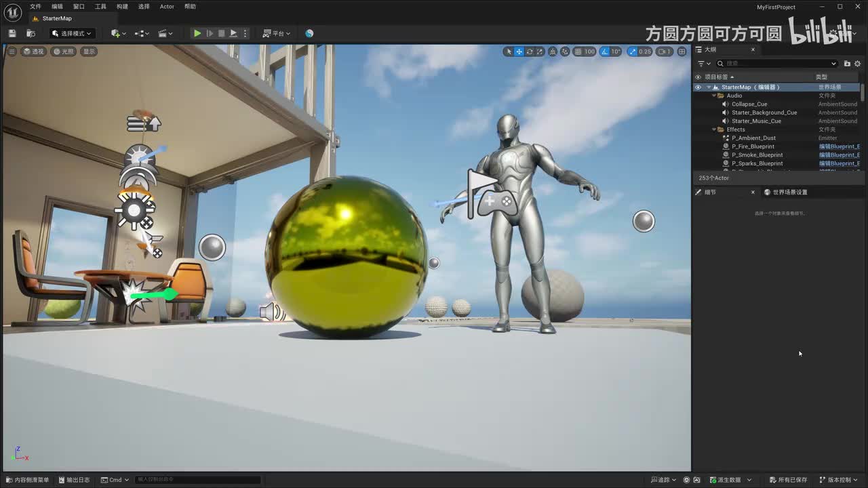Close the 细节 details tab

coord(753,192)
